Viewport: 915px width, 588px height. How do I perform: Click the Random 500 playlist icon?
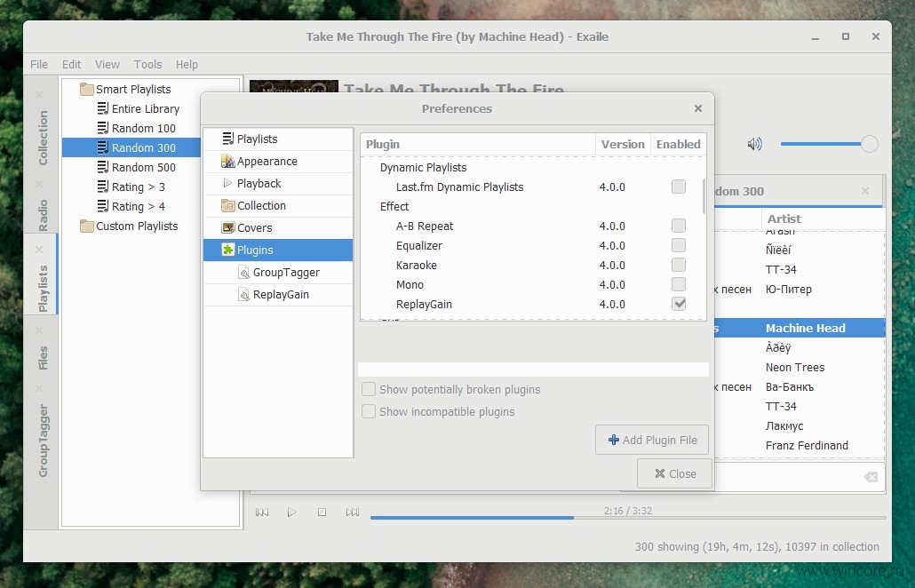[103, 167]
